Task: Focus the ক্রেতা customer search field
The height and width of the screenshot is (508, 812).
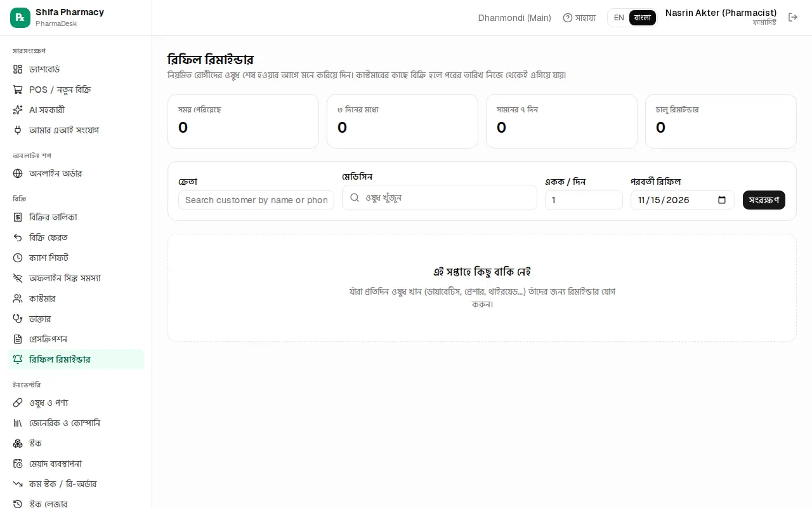Action: pyautogui.click(x=256, y=200)
